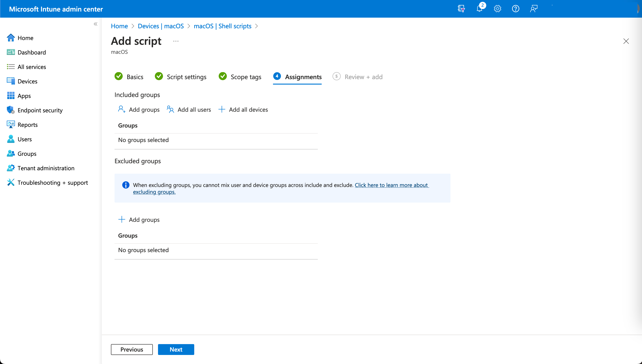
Task: Collapse the left navigation sidebar
Action: pyautogui.click(x=95, y=24)
